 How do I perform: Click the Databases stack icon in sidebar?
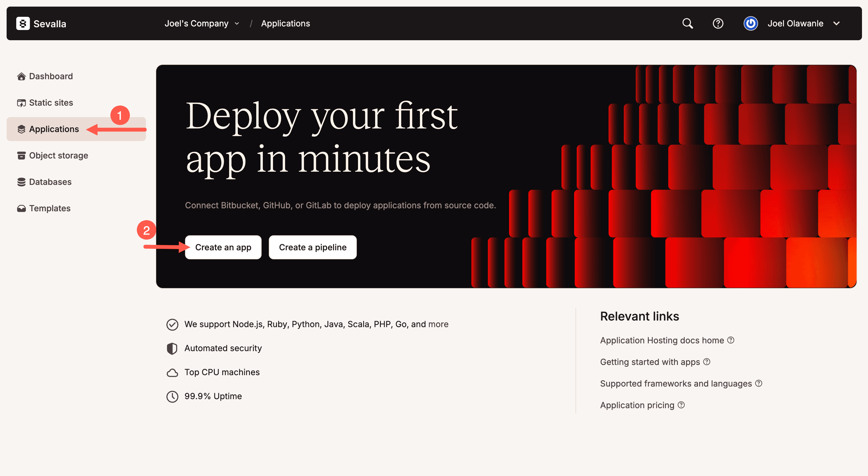(x=21, y=182)
